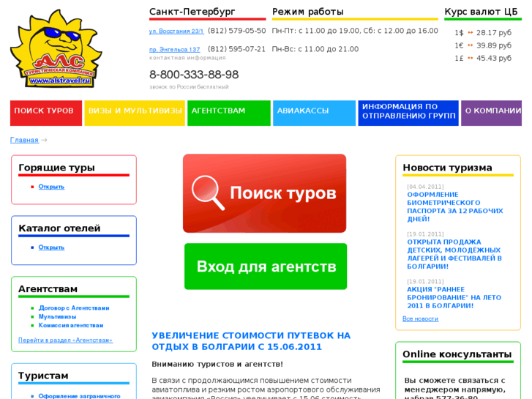This screenshot has height=399, width=532.
Task: Click phone (812) 579-05-50
Action: pyautogui.click(x=237, y=31)
